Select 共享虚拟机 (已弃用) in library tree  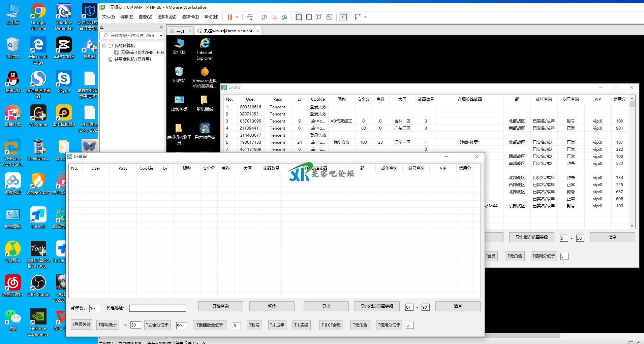tap(132, 59)
